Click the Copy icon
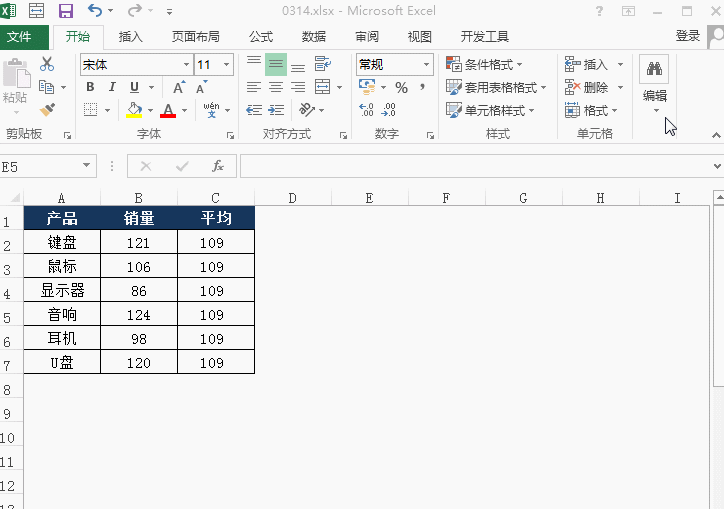The width and height of the screenshot is (724, 509). point(47,86)
